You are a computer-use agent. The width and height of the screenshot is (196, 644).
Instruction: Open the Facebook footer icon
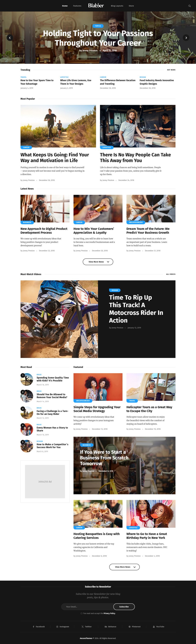pyautogui.click(x=33, y=626)
